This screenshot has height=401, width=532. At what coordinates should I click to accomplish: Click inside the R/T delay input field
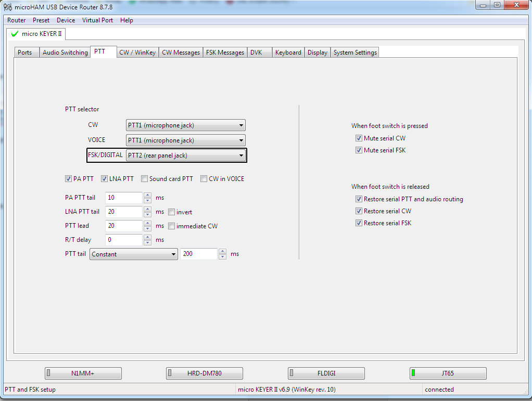coord(123,240)
